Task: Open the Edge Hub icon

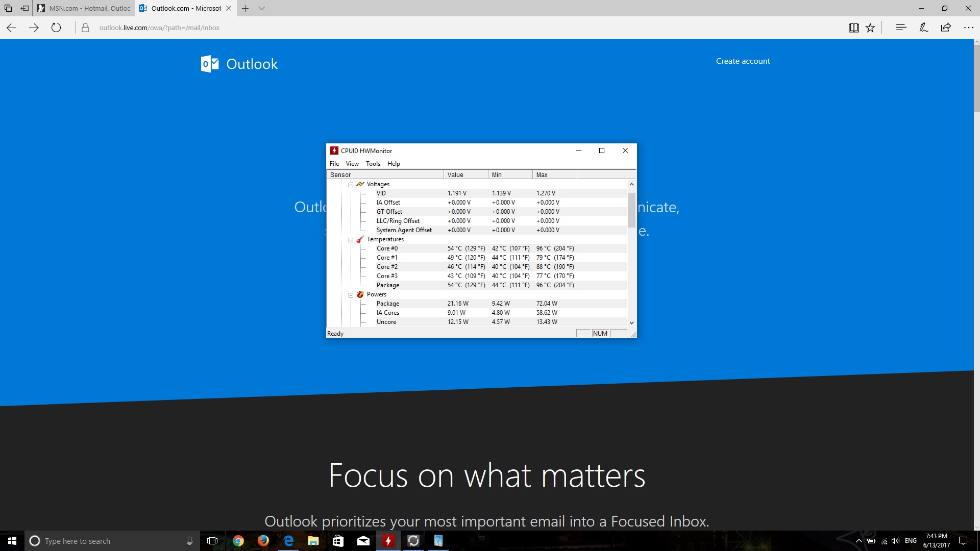Action: click(x=901, y=28)
